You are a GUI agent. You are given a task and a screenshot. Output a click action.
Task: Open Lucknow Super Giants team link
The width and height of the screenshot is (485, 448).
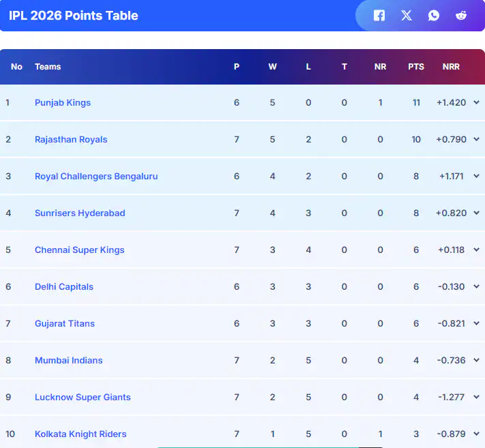point(83,398)
